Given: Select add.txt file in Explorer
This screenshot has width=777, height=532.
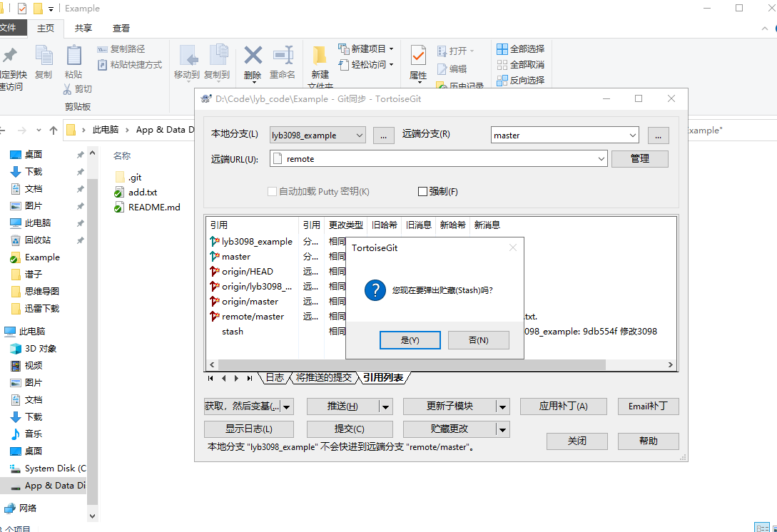Looking at the screenshot, I should point(136,193).
